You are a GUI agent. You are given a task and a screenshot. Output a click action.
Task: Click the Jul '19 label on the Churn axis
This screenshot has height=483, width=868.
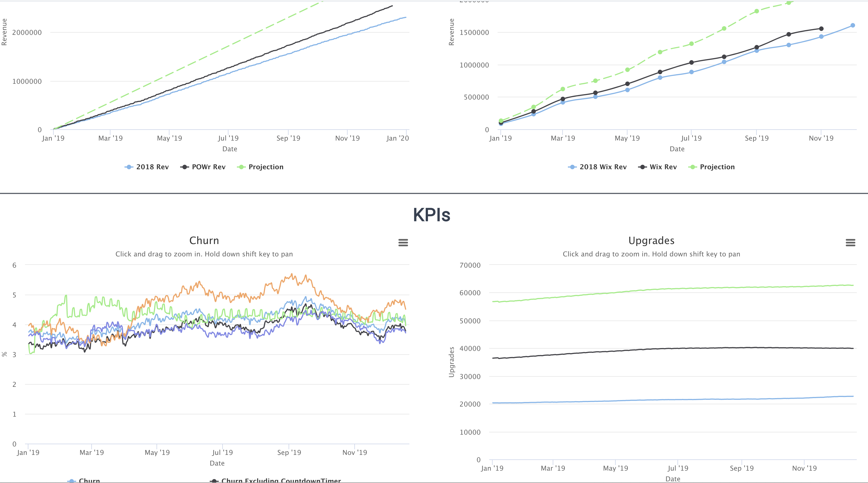pos(222,452)
